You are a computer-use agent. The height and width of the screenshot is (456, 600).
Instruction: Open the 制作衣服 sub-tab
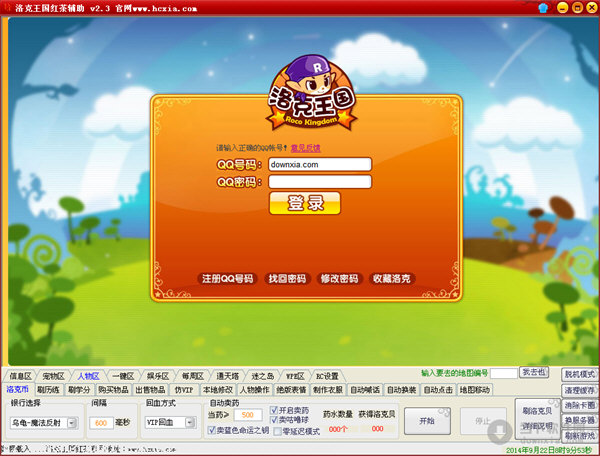pos(328,389)
